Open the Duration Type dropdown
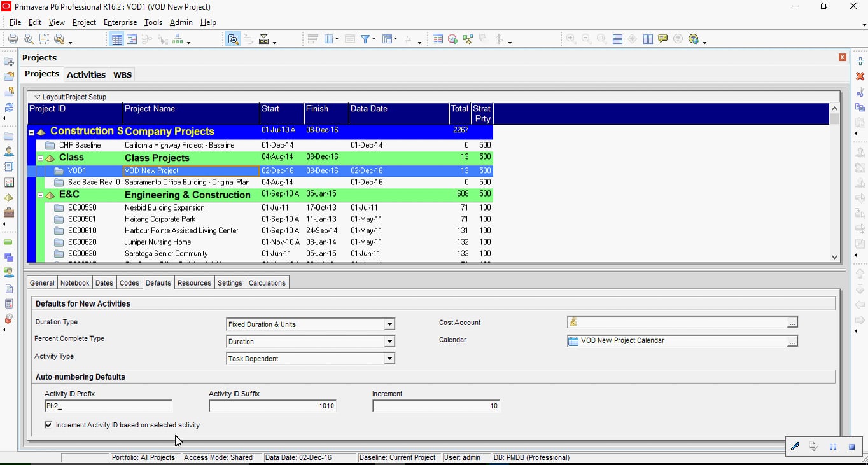This screenshot has height=465, width=868. [389, 324]
